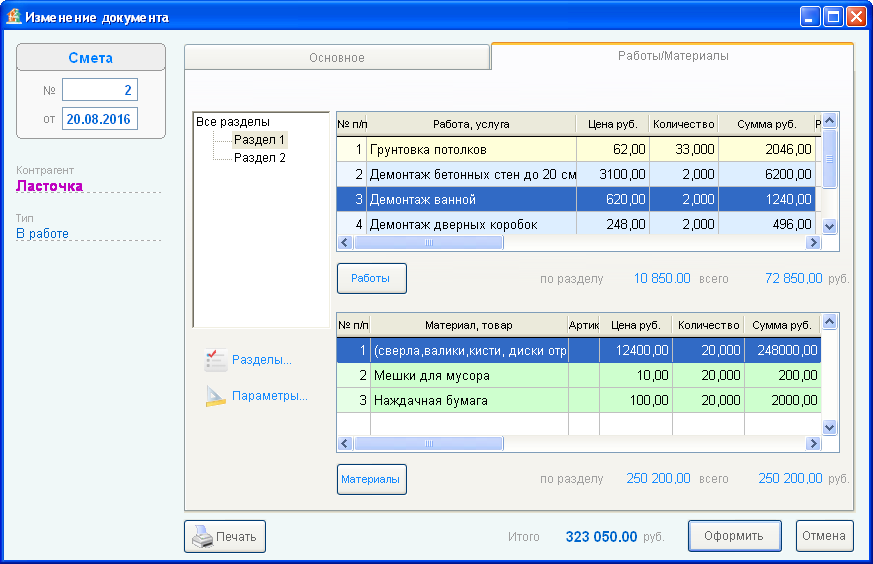873x564 pixels.
Task: Click works overall total 72 850,00
Action: pos(793,278)
